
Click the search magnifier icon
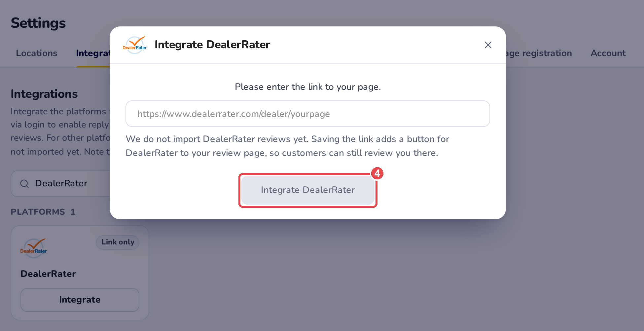24,184
